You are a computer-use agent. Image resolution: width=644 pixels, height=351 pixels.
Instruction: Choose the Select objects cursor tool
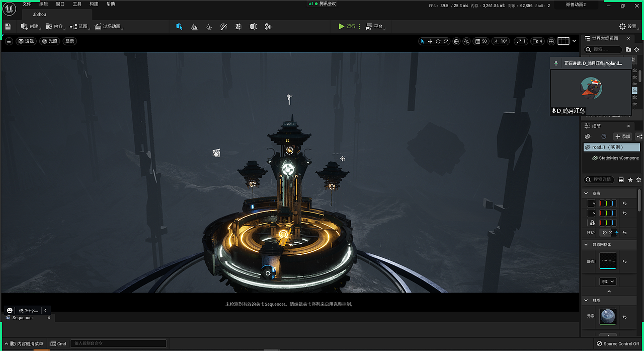[423, 41]
